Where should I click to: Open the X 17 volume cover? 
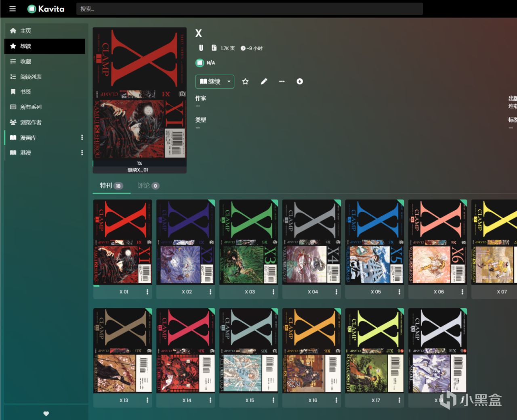[375, 351]
